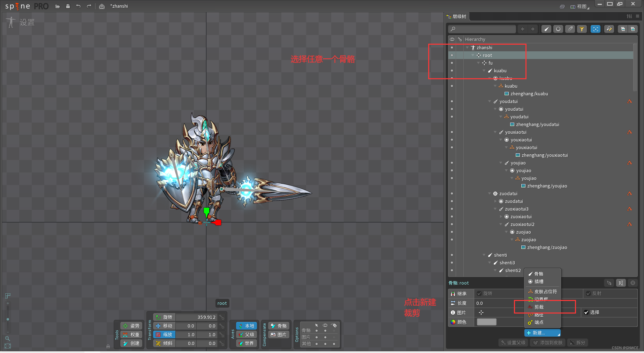Viewport: 644px width, 353px height.
Task: Navigate forward arrow in tree search
Action: pos(533,29)
